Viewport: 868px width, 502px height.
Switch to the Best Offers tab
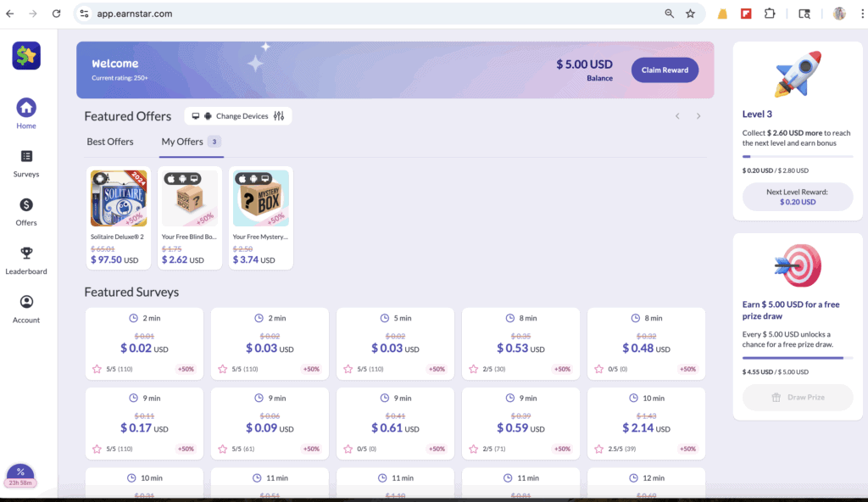110,142
